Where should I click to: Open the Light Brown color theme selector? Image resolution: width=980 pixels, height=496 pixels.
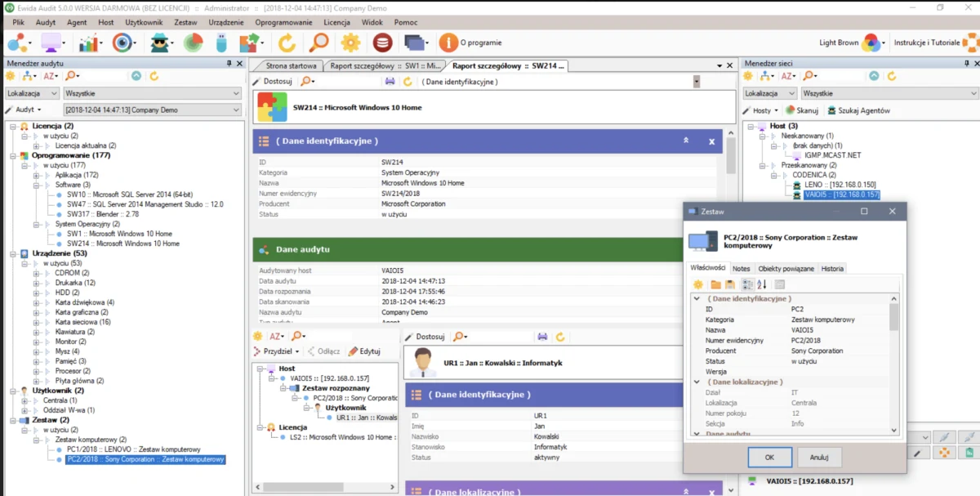point(850,42)
